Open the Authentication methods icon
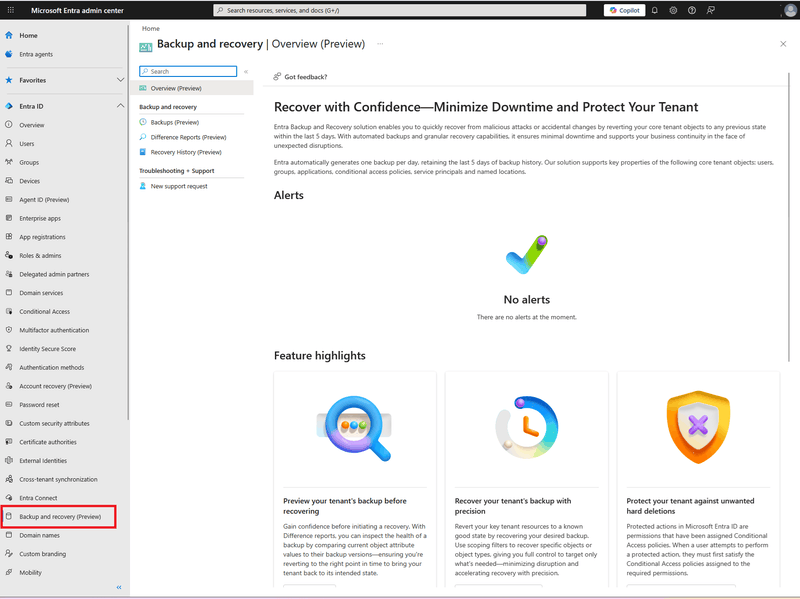800x599 pixels. [x=9, y=367]
